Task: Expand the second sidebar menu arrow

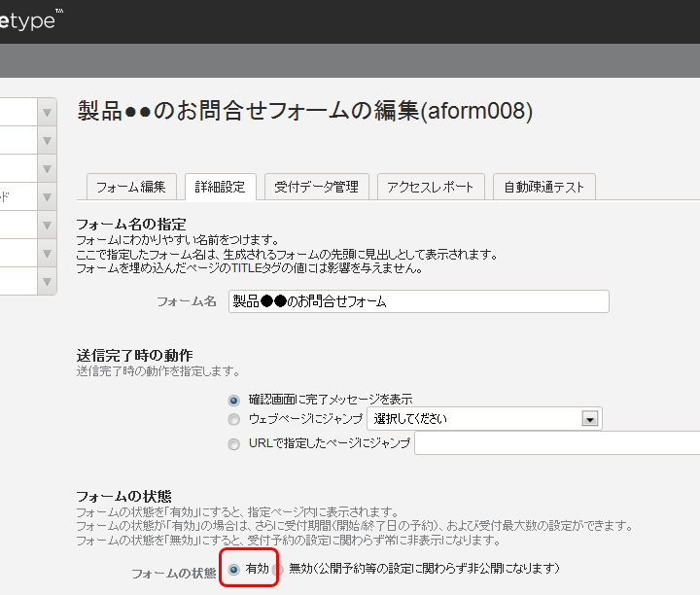Action: click(x=47, y=141)
